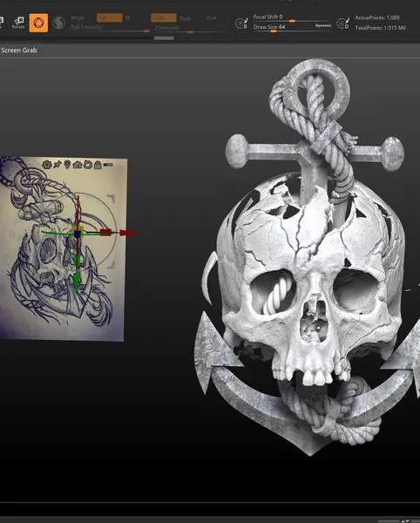This screenshot has width=420, height=523.
Task: Click the brush S icon beside Focal Shift
Action: pyautogui.click(x=241, y=24)
